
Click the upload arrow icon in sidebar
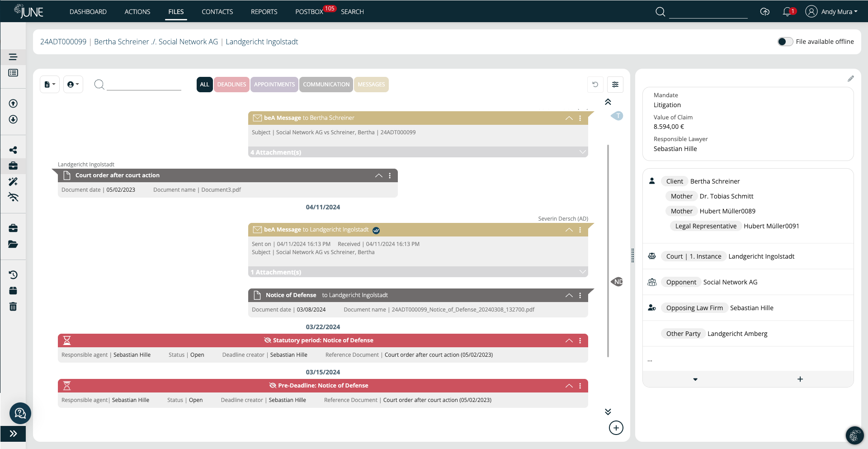coord(13,103)
